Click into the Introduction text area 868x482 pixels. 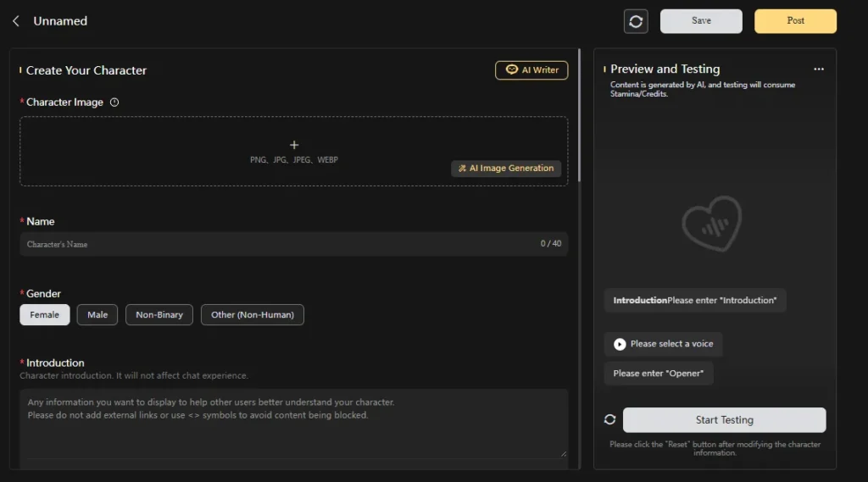[294, 424]
